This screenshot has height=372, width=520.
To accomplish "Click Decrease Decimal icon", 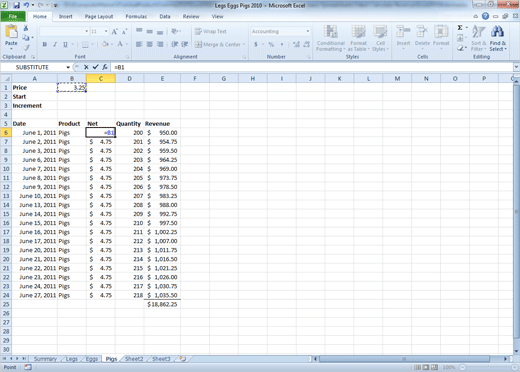I will coord(307,44).
